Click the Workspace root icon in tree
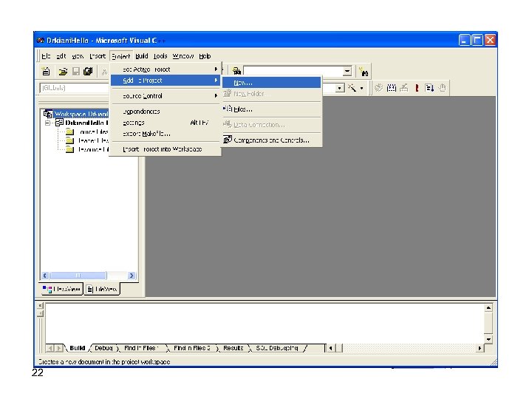 click(48, 114)
